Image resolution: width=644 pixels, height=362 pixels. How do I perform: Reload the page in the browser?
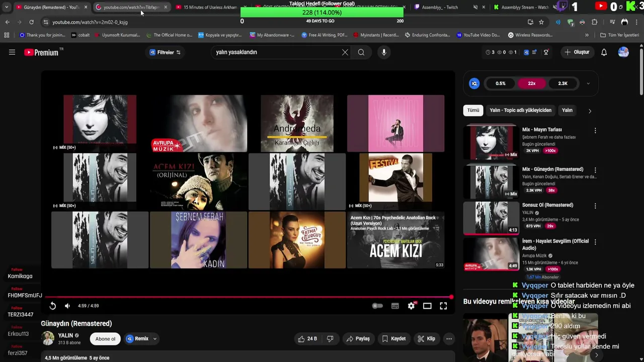pos(31,22)
